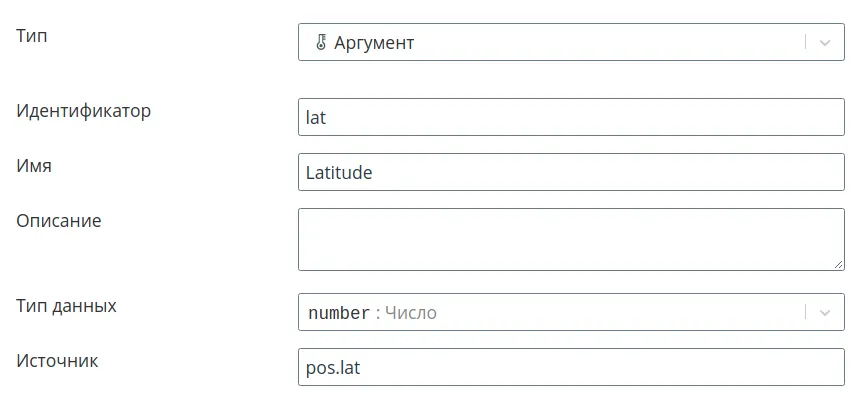Click into the empty Описание text area
Image resolution: width=856 pixels, height=393 pixels.
point(571,239)
